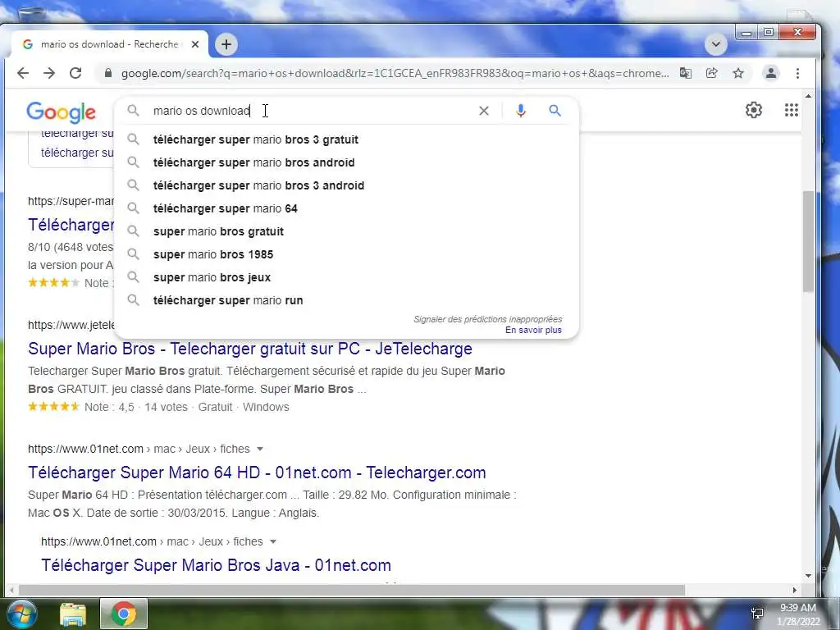Open Google settings gear
Screen dimensions: 840x630
pyautogui.click(x=754, y=111)
